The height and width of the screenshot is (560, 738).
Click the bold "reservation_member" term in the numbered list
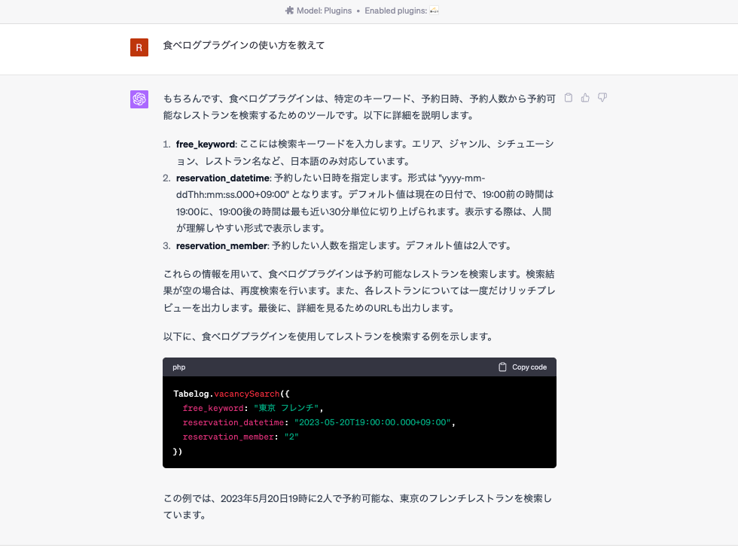click(x=221, y=245)
